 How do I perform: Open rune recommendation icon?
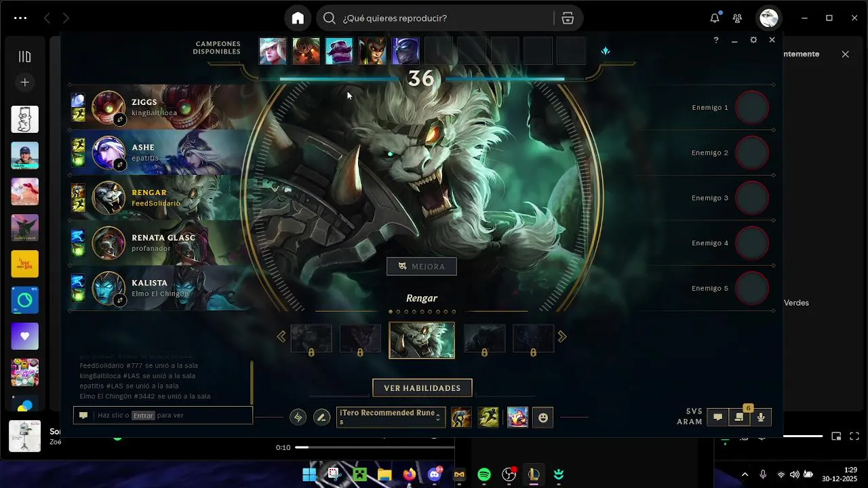coord(298,418)
